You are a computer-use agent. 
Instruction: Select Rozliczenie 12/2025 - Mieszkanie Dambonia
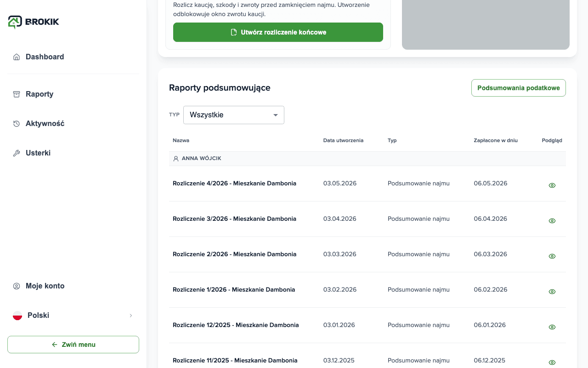236,325
